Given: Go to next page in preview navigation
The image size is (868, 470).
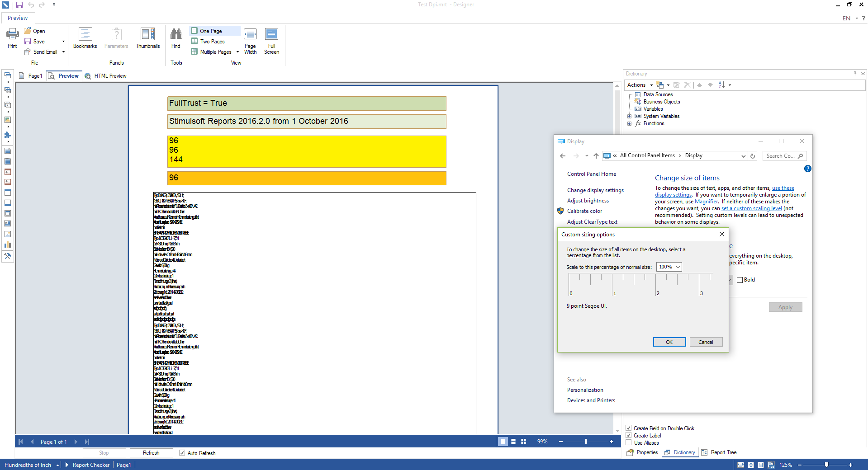Looking at the screenshot, I should click(x=76, y=442).
